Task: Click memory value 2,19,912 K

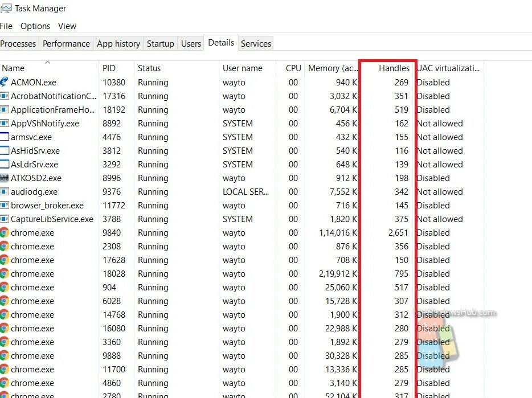Action: [338, 274]
